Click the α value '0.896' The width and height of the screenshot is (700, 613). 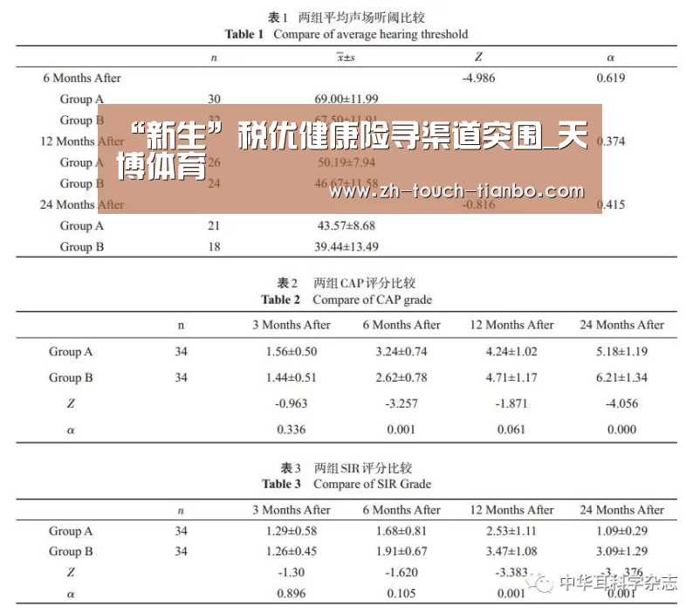coord(292,593)
